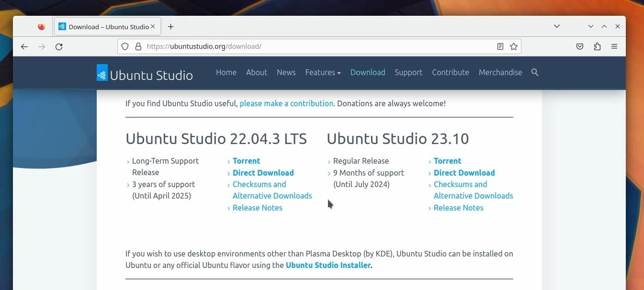Click the Firefox icon in the tab bar

[x=42, y=27]
